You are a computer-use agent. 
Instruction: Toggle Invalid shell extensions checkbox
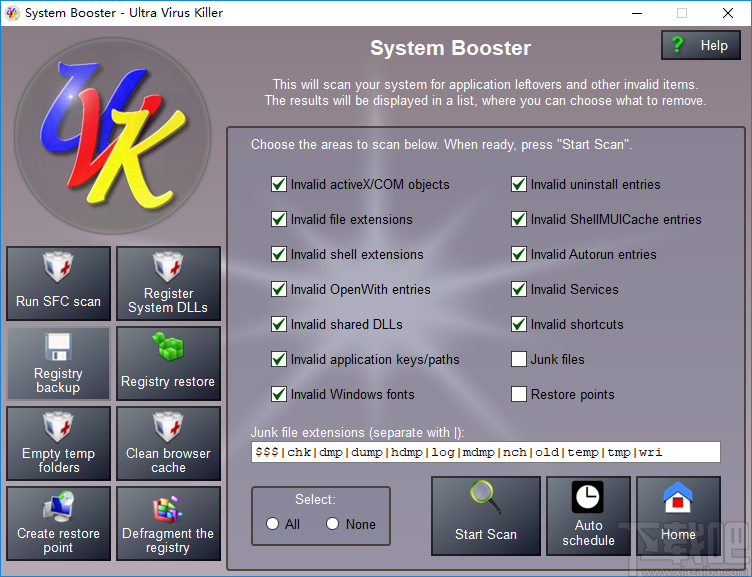tap(279, 254)
